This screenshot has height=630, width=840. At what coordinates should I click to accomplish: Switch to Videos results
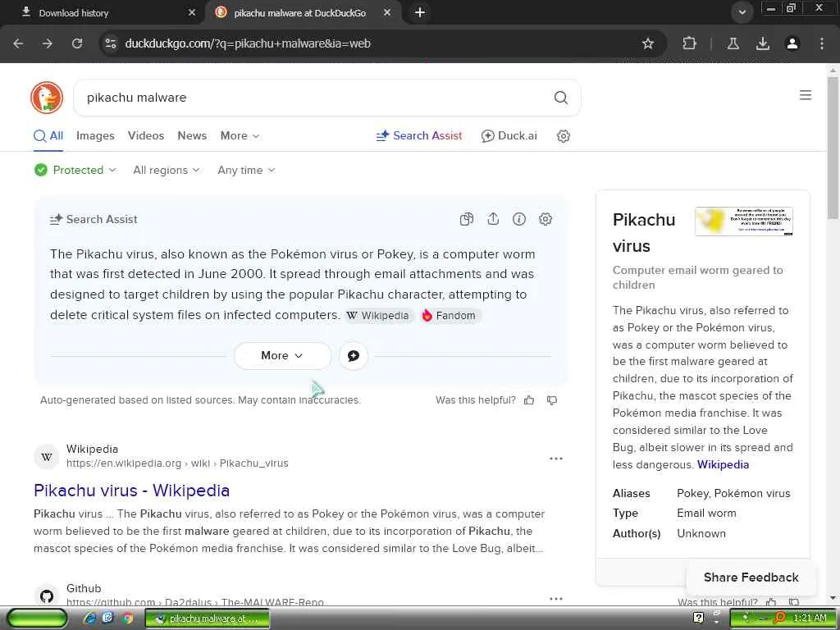[146, 135]
